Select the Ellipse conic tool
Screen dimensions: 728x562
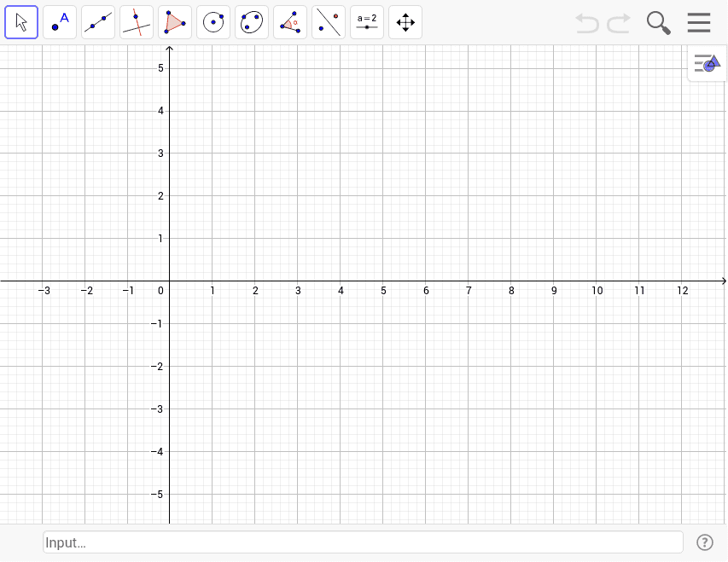coord(252,22)
